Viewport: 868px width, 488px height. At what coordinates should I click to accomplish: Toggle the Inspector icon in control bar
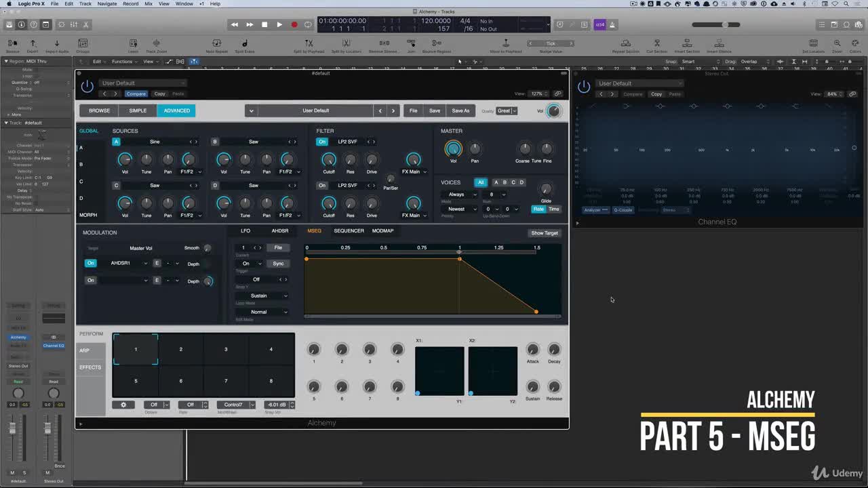21,24
